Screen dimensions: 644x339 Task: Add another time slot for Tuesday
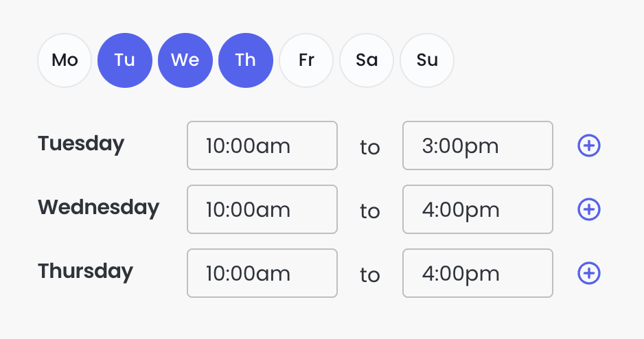(589, 145)
